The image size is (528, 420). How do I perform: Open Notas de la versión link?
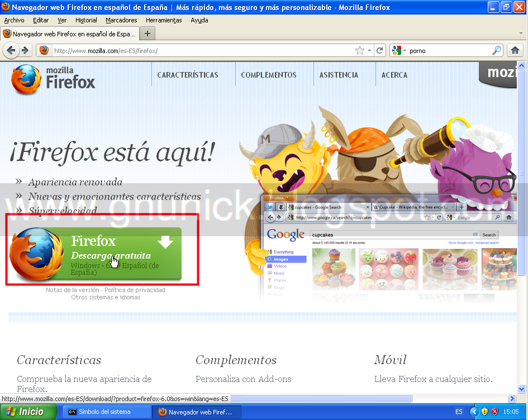click(73, 290)
